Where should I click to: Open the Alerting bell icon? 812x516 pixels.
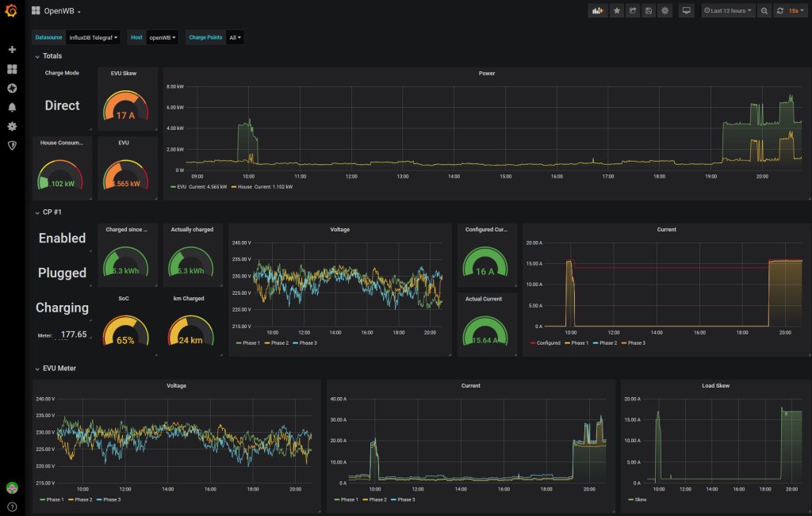tap(12, 107)
